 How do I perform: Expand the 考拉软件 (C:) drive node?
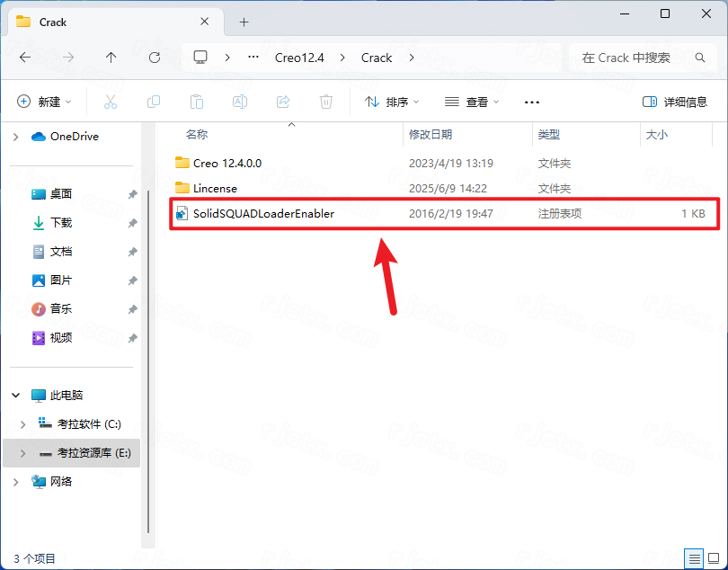[x=23, y=424]
